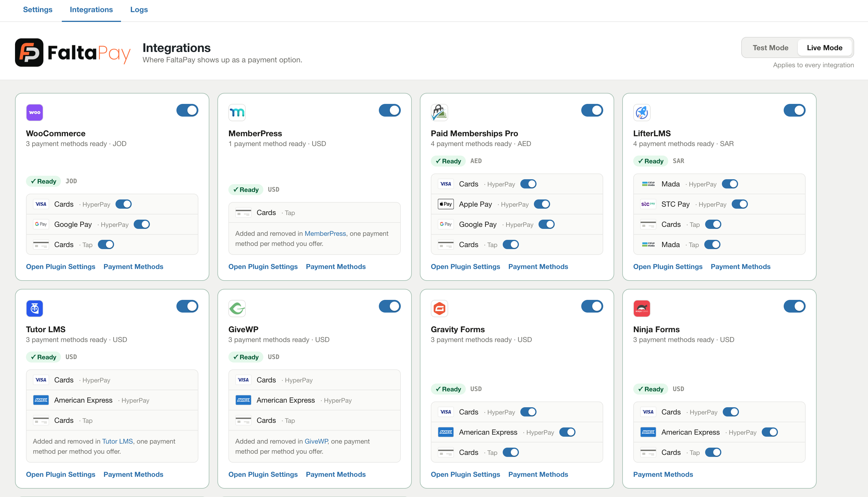Click Apple Pay icon in Paid Memberships Pro
Viewport: 868px width, 497px height.
(446, 204)
